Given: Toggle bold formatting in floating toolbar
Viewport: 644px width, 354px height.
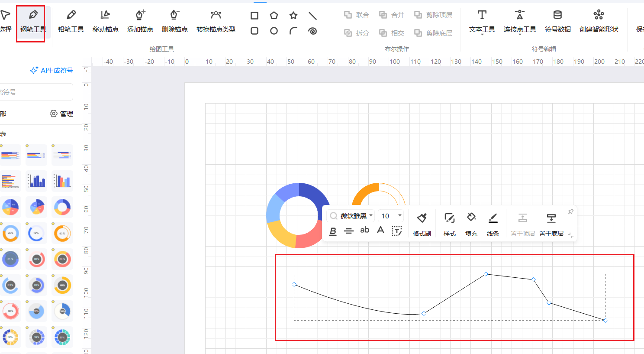Looking at the screenshot, I should 333,231.
